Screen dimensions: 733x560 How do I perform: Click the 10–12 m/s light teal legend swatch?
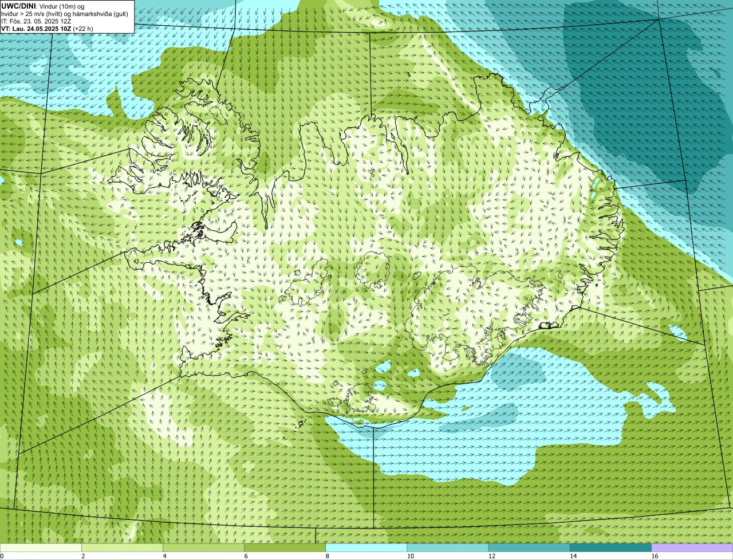click(448, 547)
